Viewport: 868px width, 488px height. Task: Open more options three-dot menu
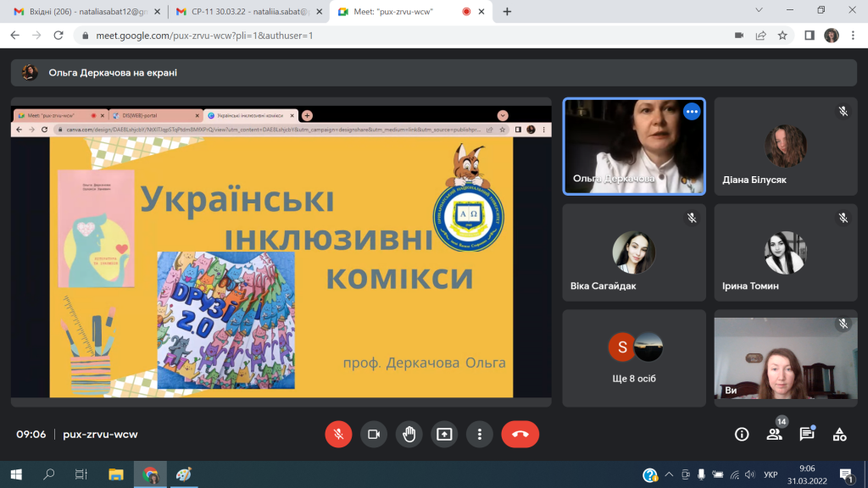pyautogui.click(x=480, y=435)
